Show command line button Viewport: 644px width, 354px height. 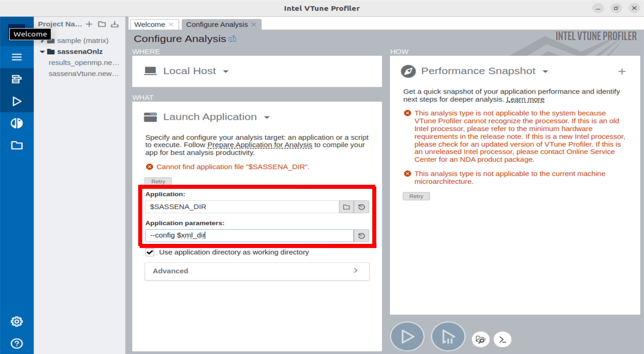[x=502, y=340]
